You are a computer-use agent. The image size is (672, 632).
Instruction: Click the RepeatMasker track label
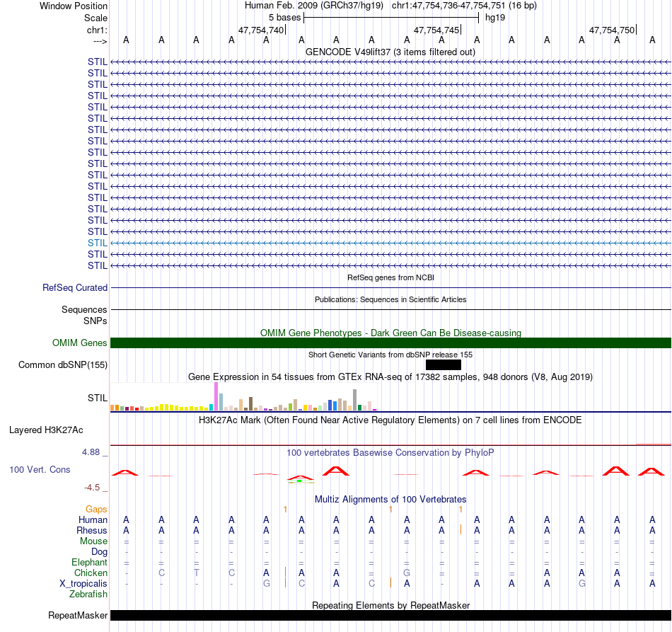78,615
